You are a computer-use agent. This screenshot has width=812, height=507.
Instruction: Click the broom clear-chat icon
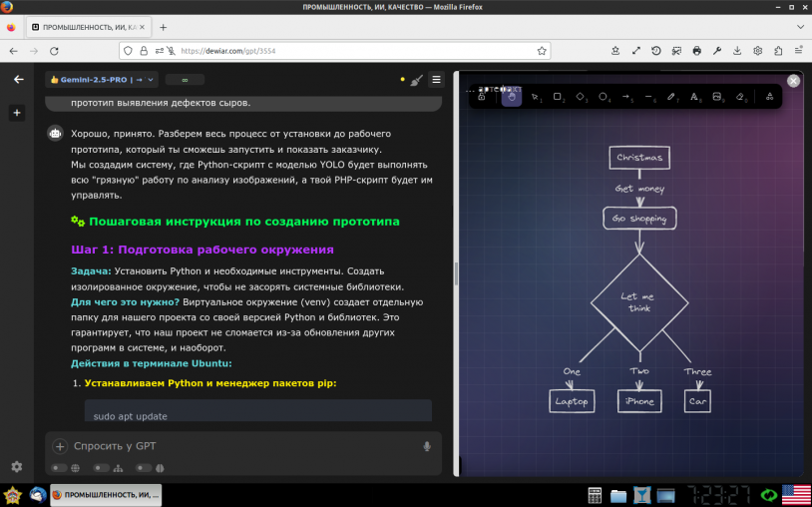pyautogui.click(x=417, y=79)
